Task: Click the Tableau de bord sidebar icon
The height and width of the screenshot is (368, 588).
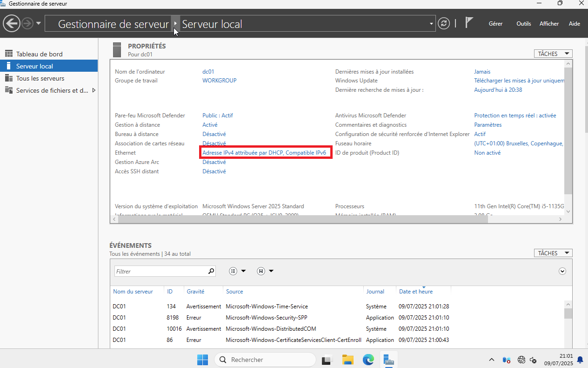Action: (8, 54)
